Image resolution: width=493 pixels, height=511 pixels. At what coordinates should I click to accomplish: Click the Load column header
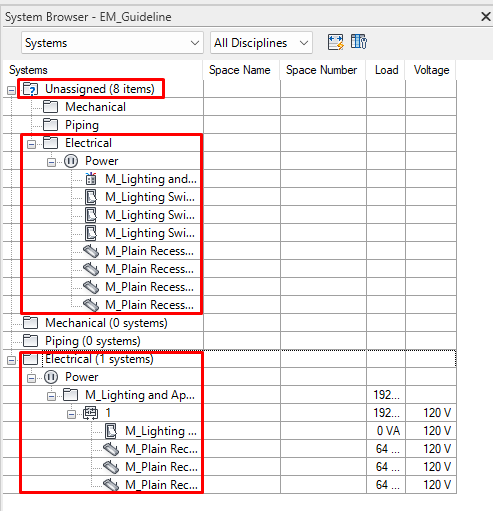coord(386,70)
